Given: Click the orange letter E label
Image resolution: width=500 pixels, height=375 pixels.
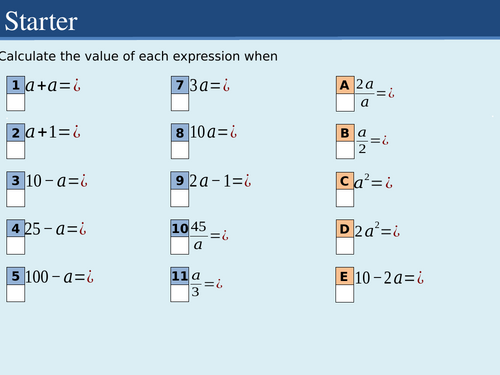Looking at the screenshot, I should [345, 276].
